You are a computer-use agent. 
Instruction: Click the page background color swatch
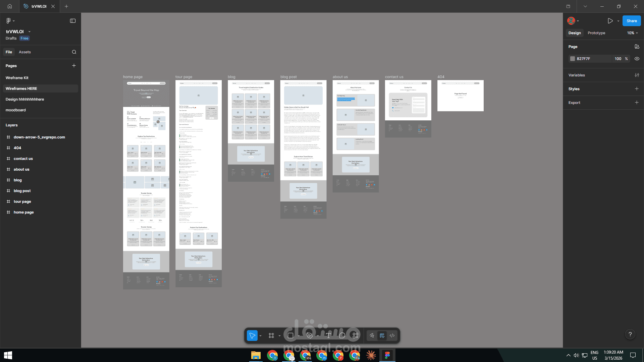(x=573, y=59)
